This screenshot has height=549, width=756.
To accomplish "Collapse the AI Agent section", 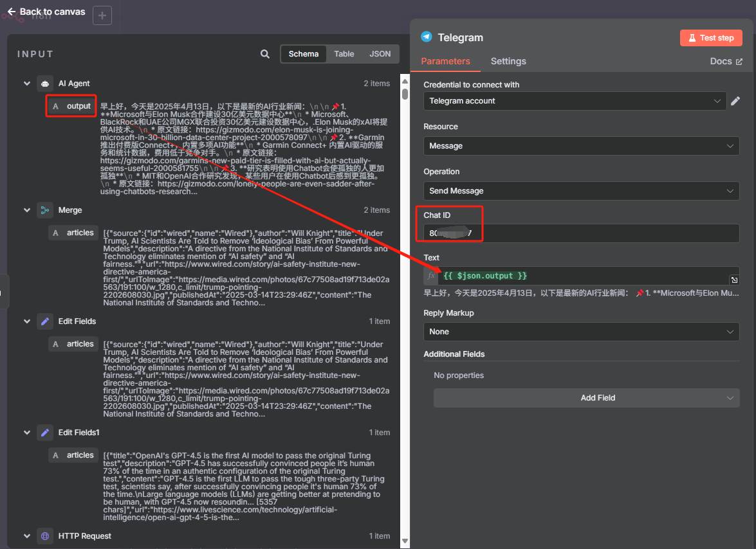I will (27, 84).
